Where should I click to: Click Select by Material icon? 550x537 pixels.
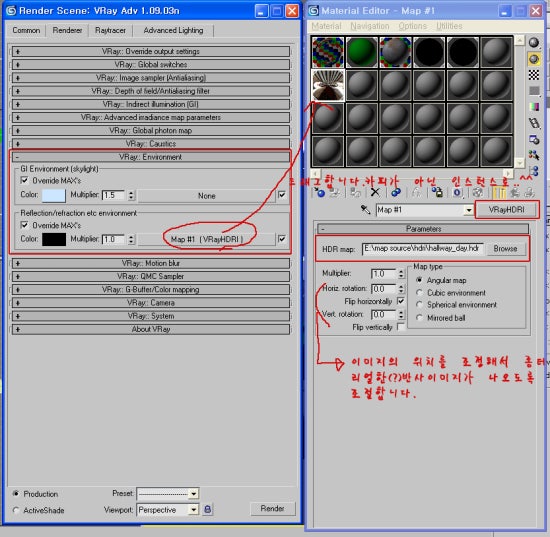point(534,155)
